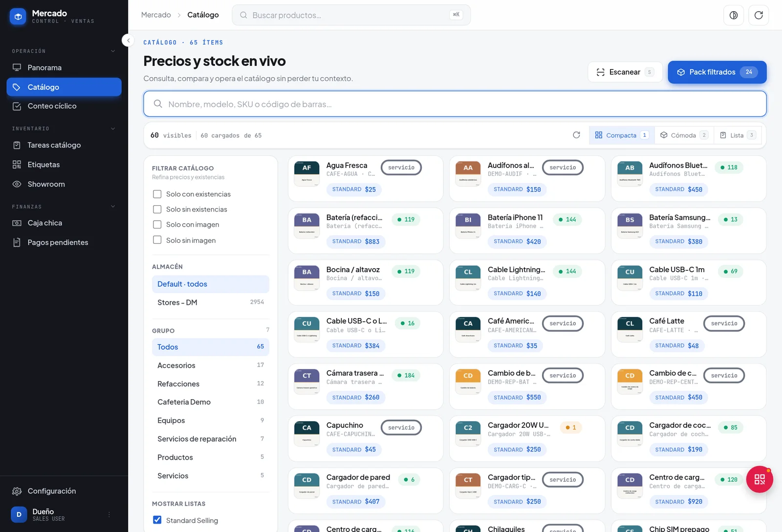The height and width of the screenshot is (532, 782).
Task: Open the Batería iPhone 11 thumbnail
Action: (x=468, y=226)
